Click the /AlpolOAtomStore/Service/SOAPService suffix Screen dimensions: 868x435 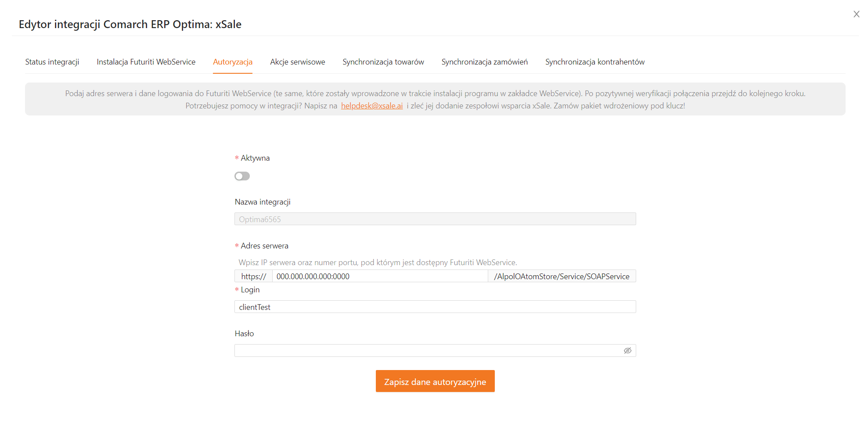[x=561, y=276]
